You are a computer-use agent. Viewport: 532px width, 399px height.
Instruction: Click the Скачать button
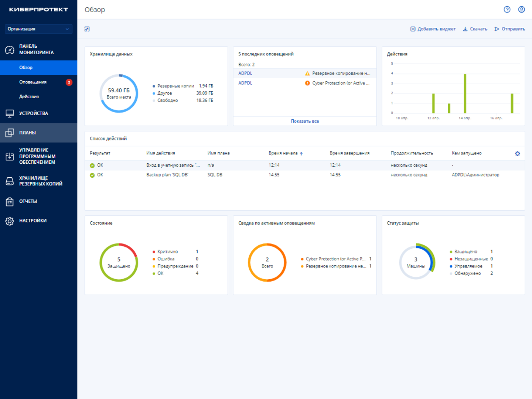[475, 29]
